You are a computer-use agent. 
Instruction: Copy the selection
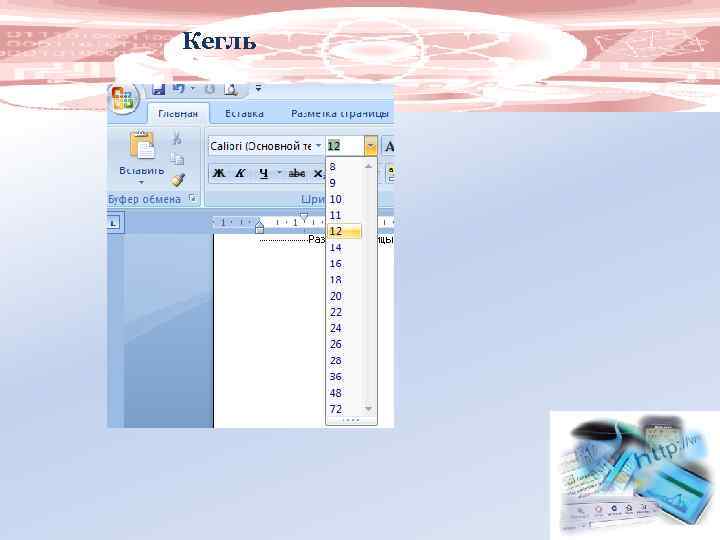coord(177,159)
